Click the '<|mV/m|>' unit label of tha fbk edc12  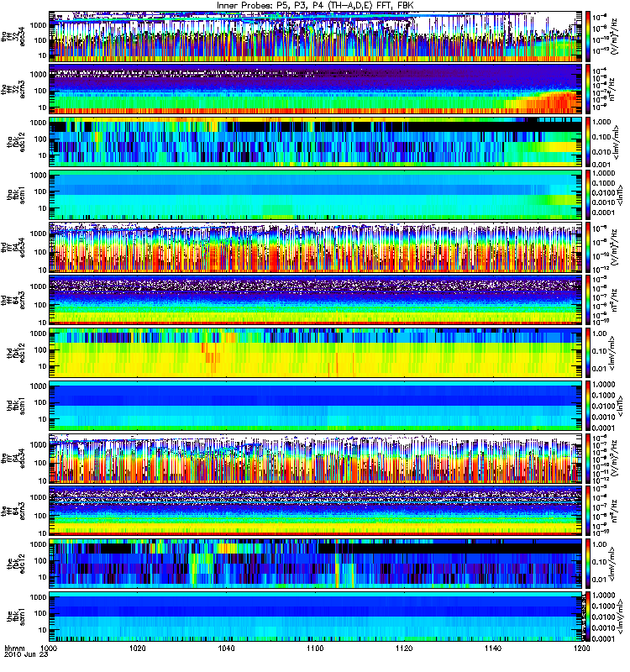pyautogui.click(x=616, y=142)
